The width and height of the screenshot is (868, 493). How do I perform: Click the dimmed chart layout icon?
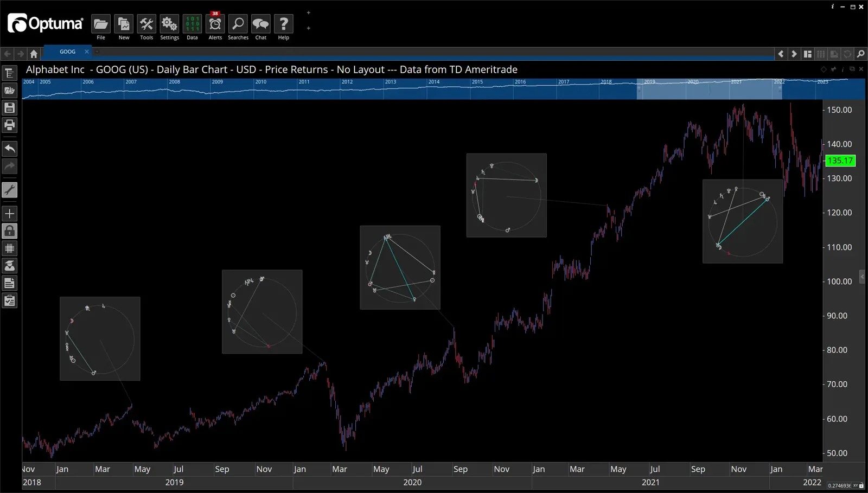tap(834, 54)
